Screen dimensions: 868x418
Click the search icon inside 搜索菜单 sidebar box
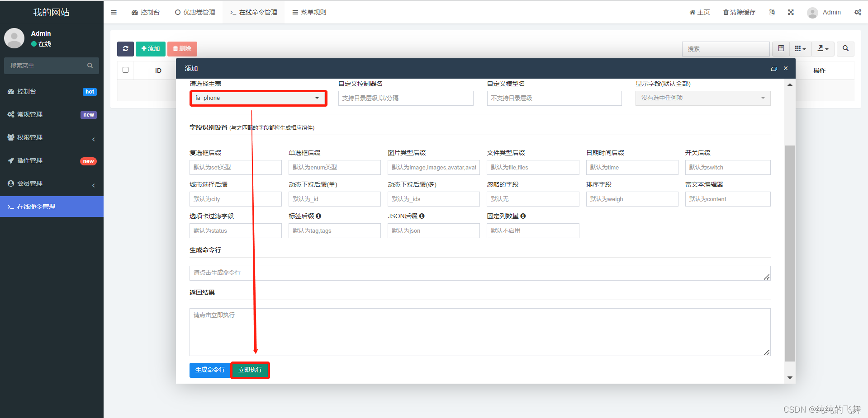click(x=90, y=66)
